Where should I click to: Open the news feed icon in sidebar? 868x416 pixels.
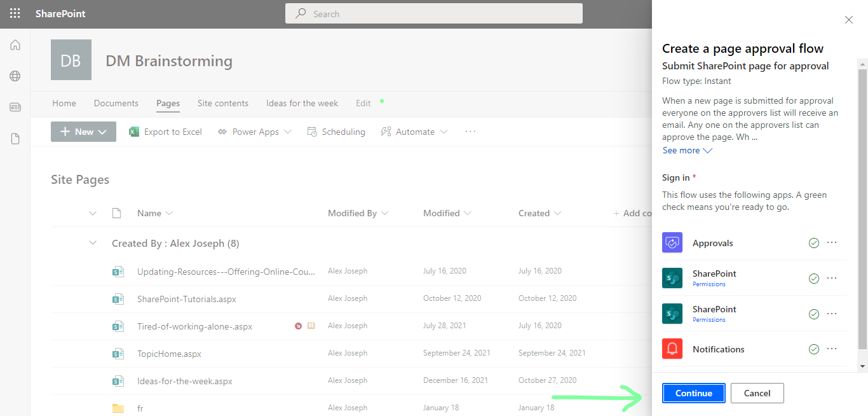[x=15, y=107]
